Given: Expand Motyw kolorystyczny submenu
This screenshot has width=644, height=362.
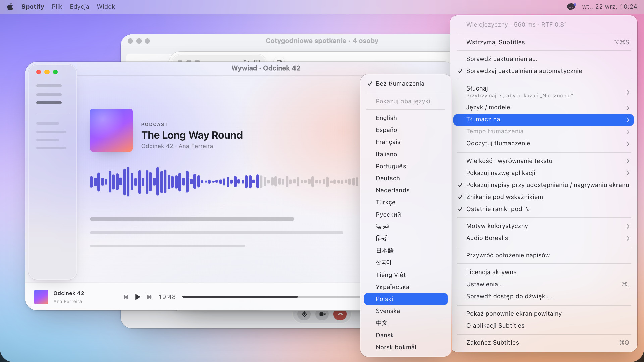Looking at the screenshot, I should [x=543, y=226].
